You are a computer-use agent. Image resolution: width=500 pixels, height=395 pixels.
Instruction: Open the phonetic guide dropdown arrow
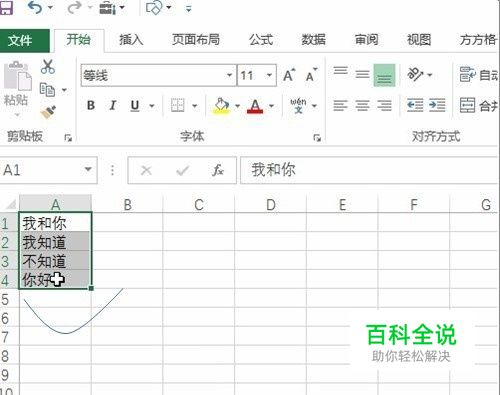pyautogui.click(x=314, y=106)
